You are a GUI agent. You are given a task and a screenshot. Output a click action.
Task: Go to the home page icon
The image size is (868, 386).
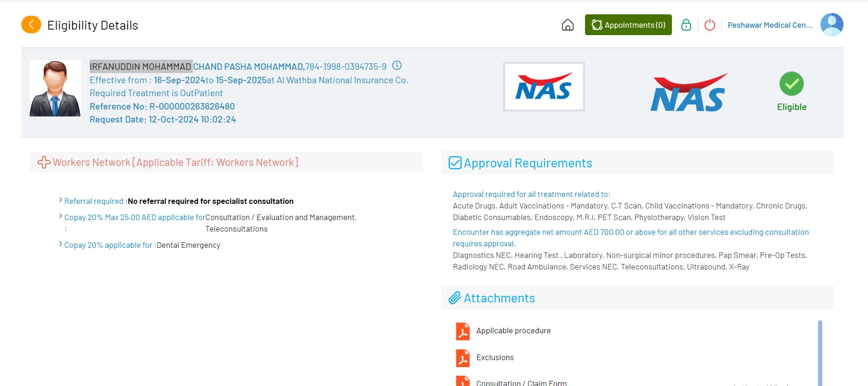567,25
